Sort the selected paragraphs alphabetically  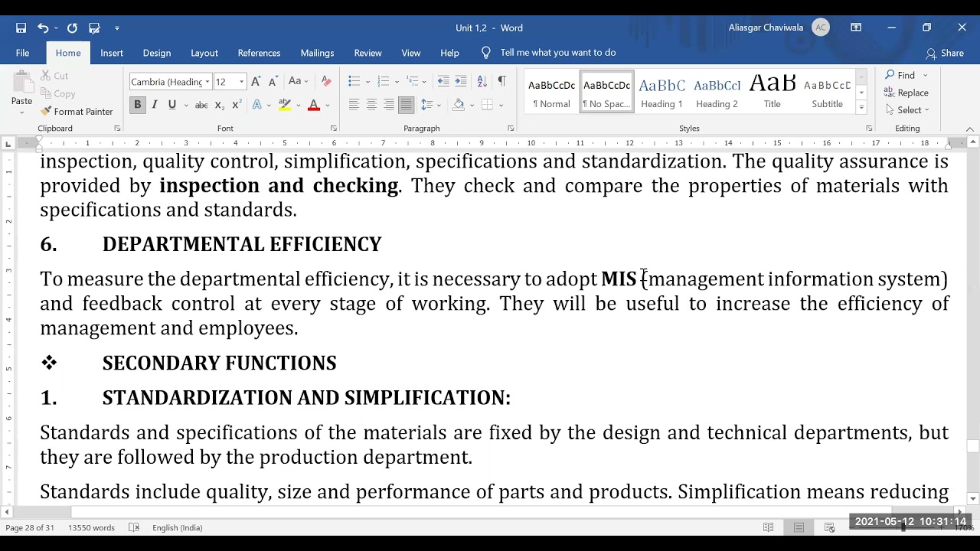point(482,81)
